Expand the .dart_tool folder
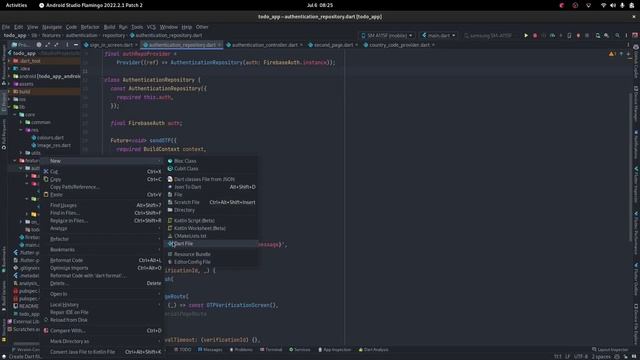 [x=9, y=61]
